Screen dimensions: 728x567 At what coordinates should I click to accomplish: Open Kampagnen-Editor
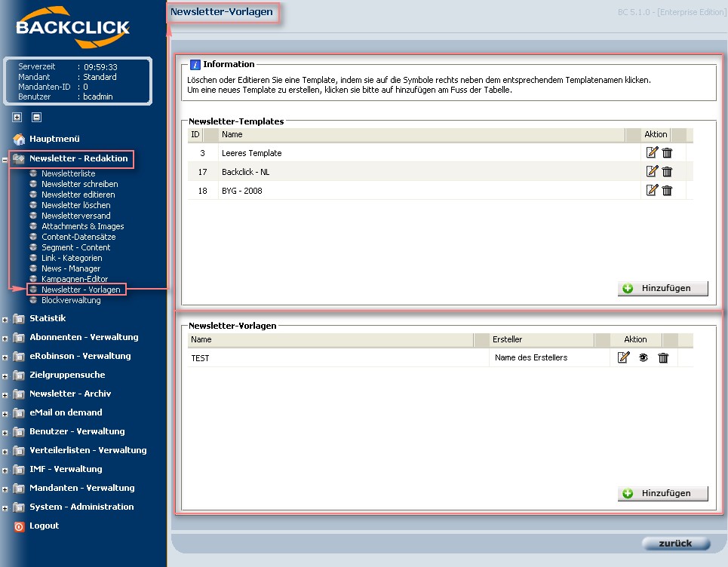click(74, 279)
